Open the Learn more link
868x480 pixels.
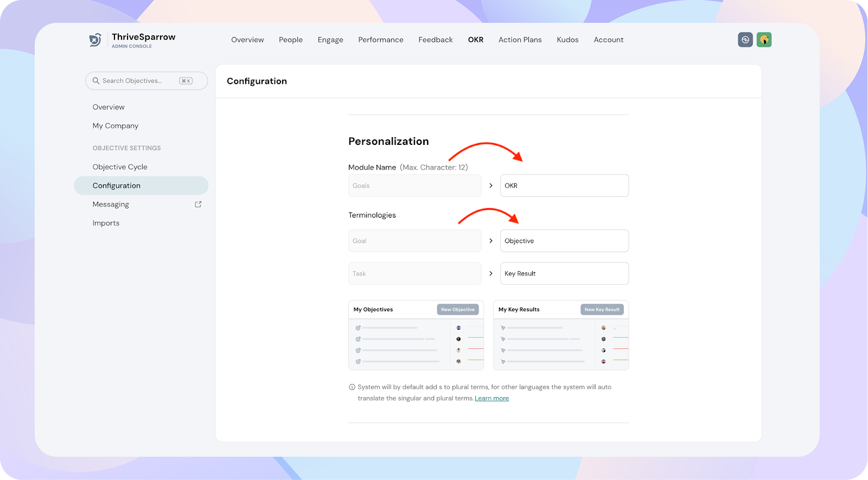tap(492, 398)
